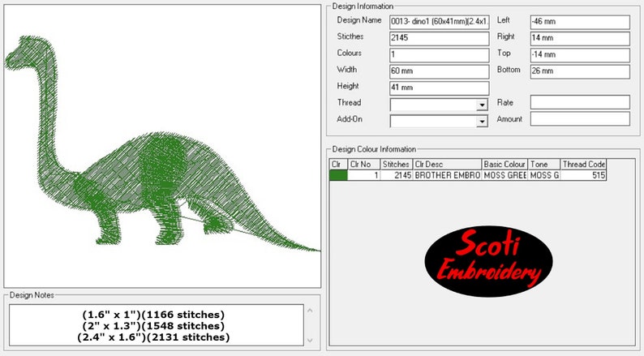Click the empty Amount input field
This screenshot has width=644, height=356.
(579, 119)
